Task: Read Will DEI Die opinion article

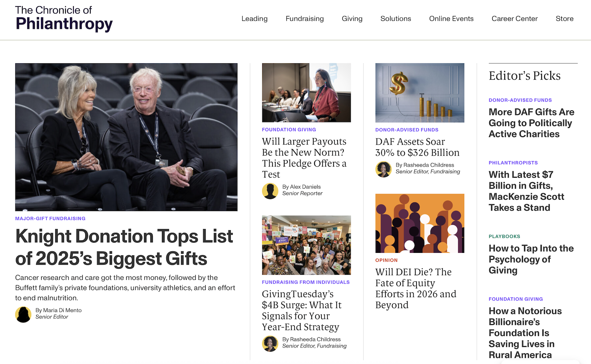Action: click(x=416, y=288)
